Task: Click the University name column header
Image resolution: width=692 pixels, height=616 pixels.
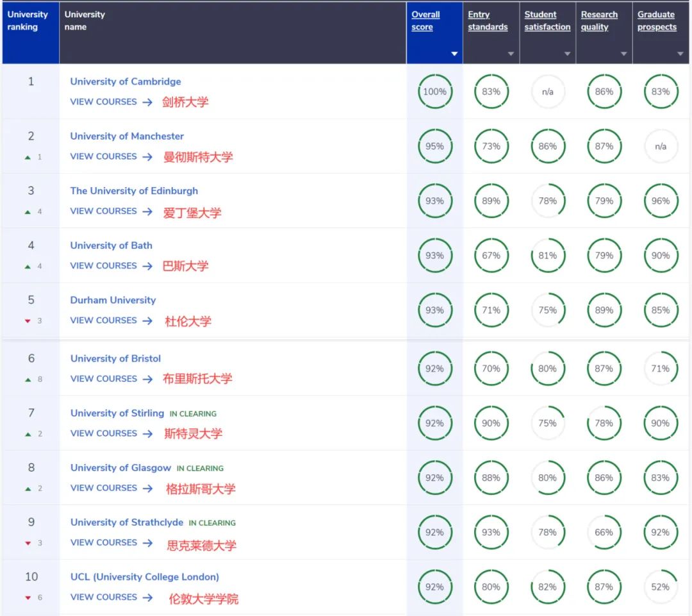Action: click(233, 33)
